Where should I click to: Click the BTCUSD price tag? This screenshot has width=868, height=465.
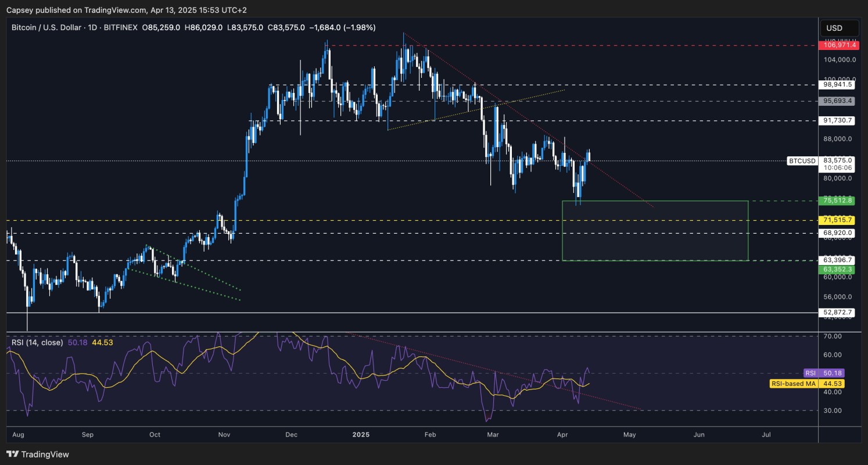(802, 160)
